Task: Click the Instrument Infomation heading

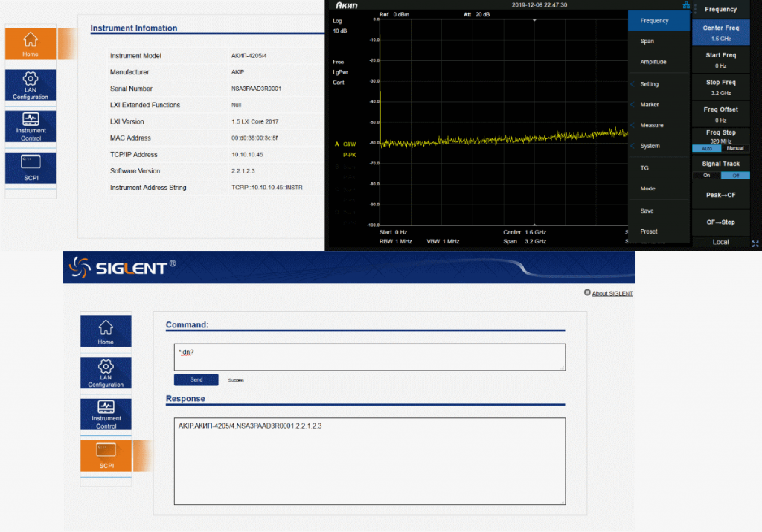Action: 134,28
